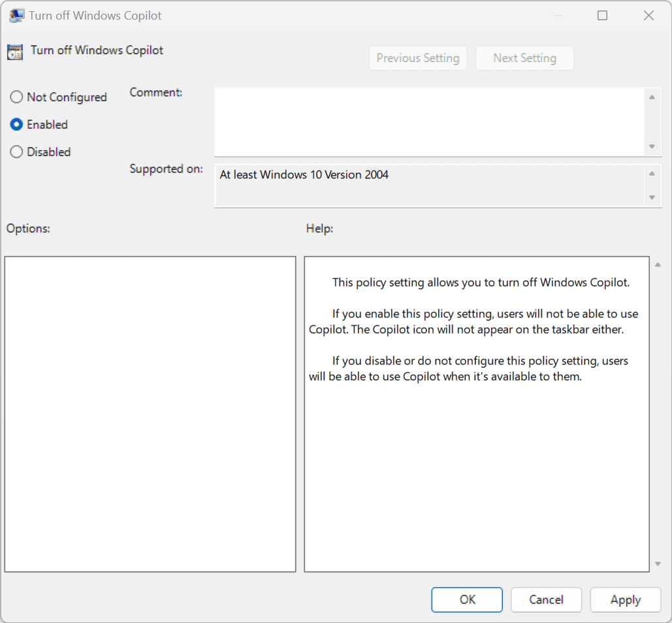Apply the policy changes
The width and height of the screenshot is (672, 623).
(x=625, y=599)
